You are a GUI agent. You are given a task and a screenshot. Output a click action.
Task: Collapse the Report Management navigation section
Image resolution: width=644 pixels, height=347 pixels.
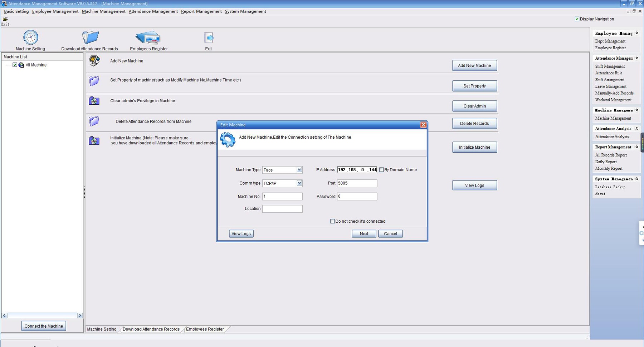click(636, 147)
